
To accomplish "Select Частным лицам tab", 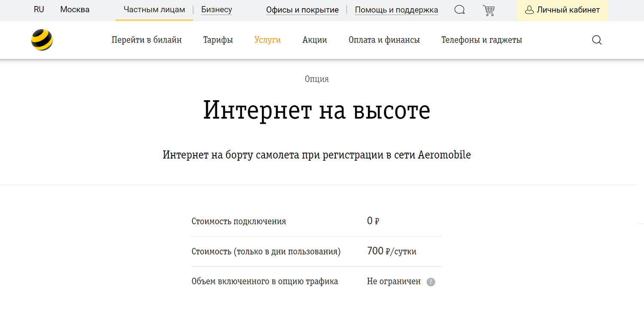I will point(154,9).
